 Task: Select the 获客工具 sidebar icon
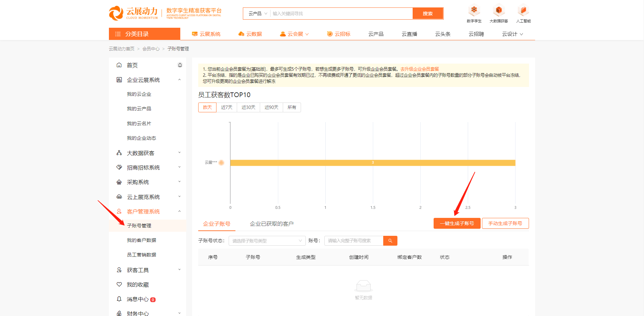(x=119, y=270)
